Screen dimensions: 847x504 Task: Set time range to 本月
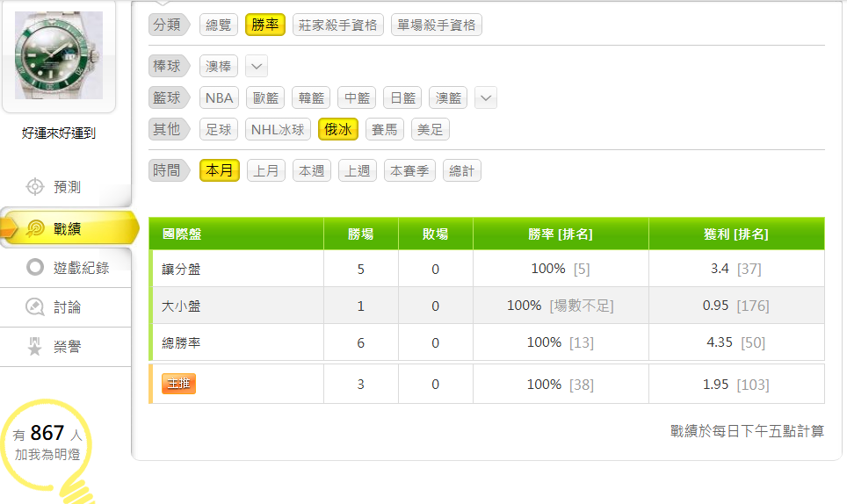click(220, 170)
